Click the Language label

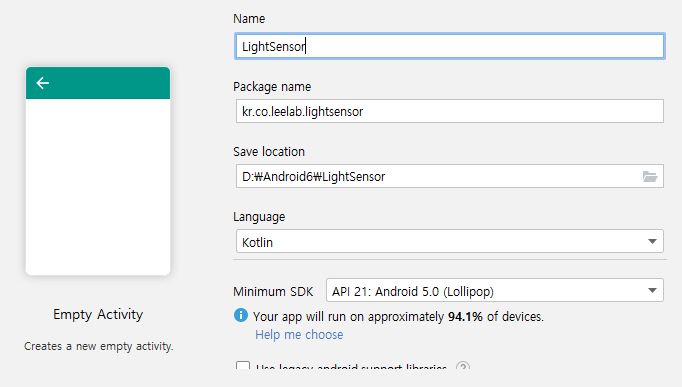[x=259, y=217]
